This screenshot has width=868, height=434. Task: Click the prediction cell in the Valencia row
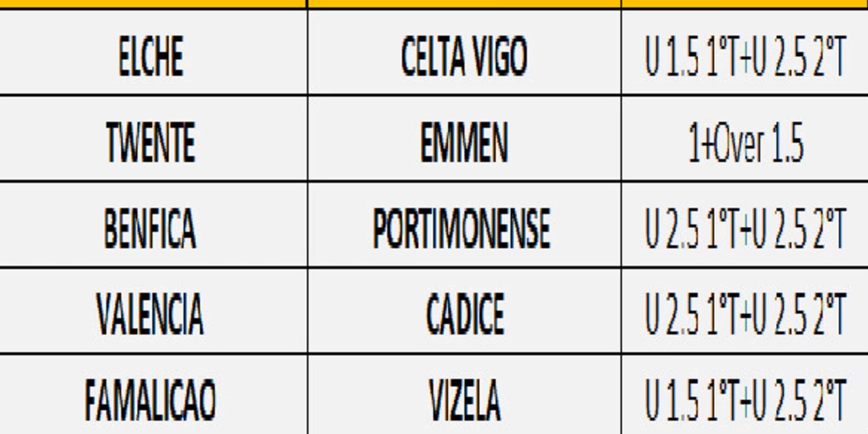745,314
